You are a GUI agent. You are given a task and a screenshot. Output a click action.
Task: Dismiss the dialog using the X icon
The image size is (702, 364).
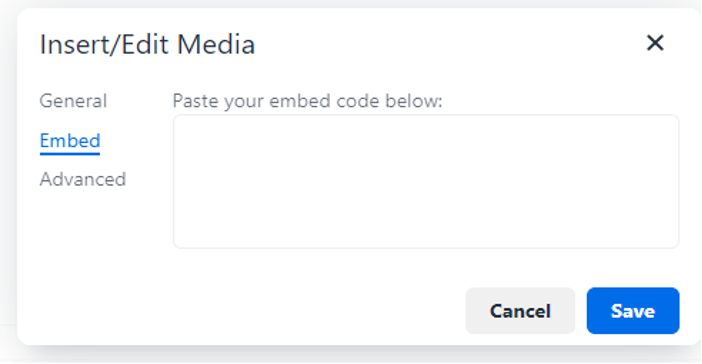point(655,43)
